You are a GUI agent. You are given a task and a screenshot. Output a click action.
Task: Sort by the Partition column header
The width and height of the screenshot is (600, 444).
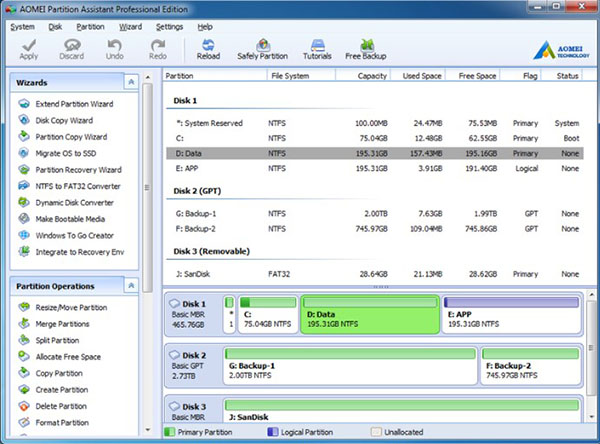pyautogui.click(x=215, y=76)
